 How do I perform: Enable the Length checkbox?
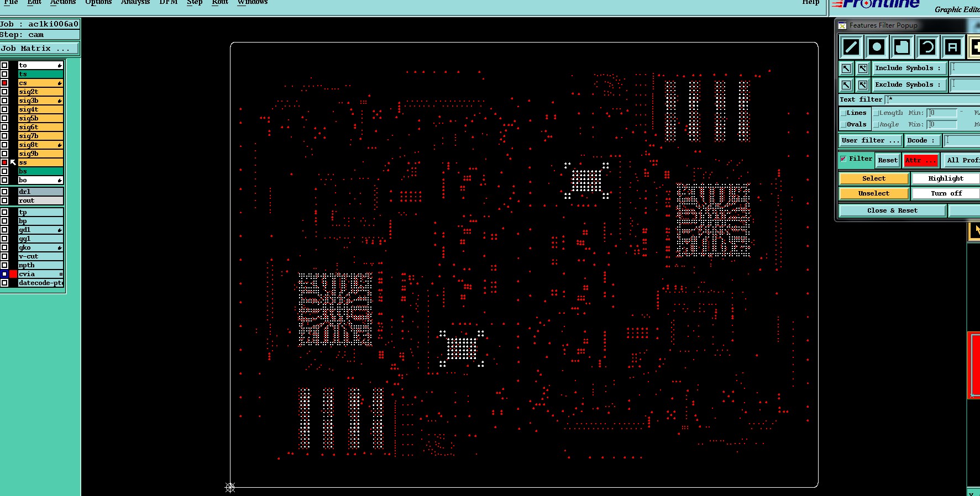[x=876, y=113]
